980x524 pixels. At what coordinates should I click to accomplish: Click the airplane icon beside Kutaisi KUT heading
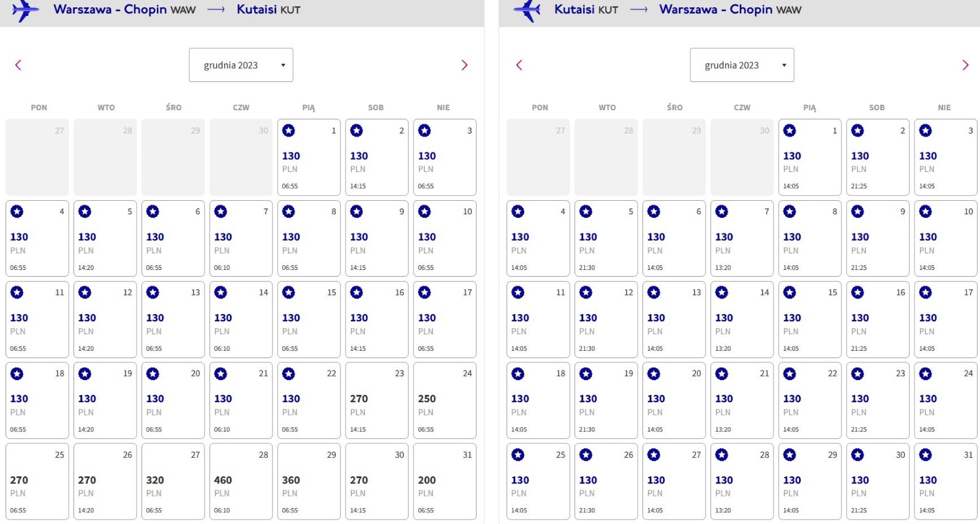pos(527,10)
